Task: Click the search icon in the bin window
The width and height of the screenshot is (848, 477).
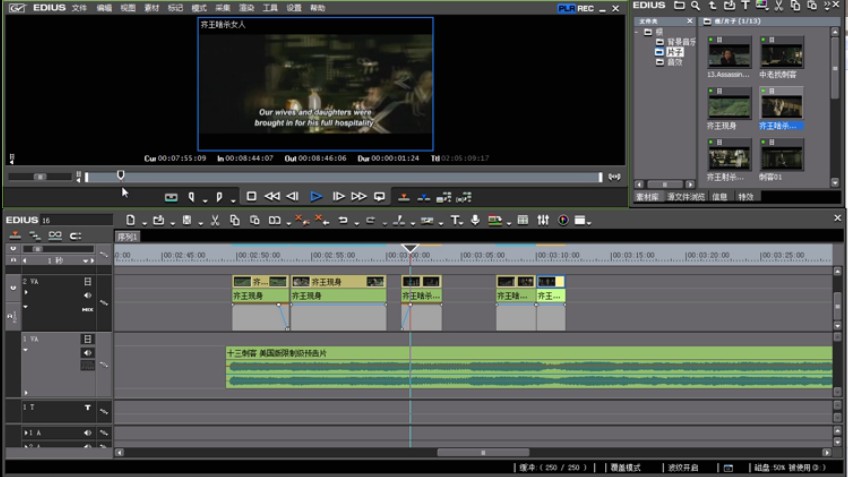Action: (695, 5)
